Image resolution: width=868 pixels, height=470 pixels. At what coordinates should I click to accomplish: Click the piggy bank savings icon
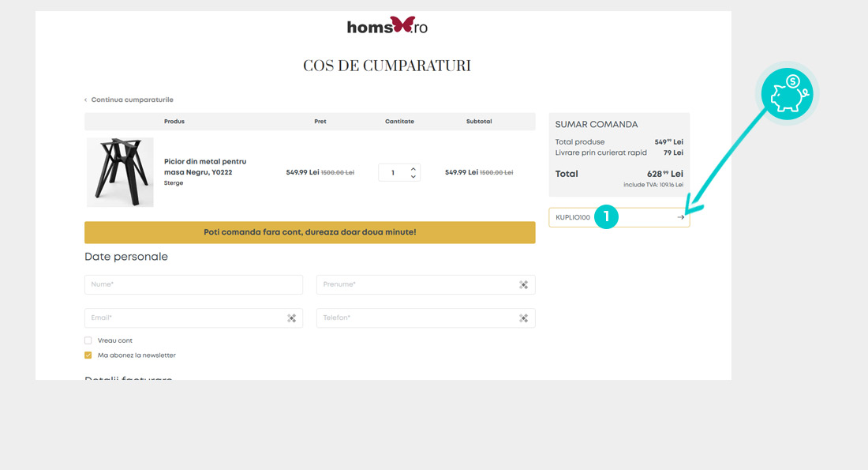[x=786, y=93]
